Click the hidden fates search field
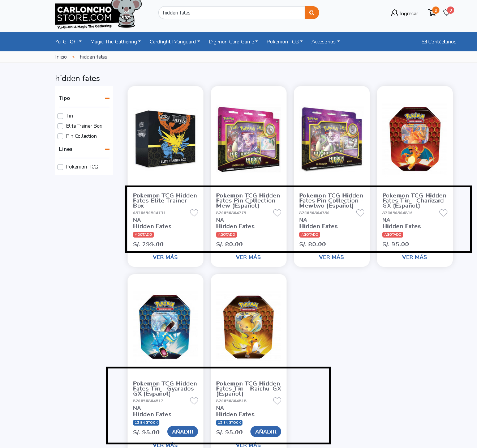 232,13
